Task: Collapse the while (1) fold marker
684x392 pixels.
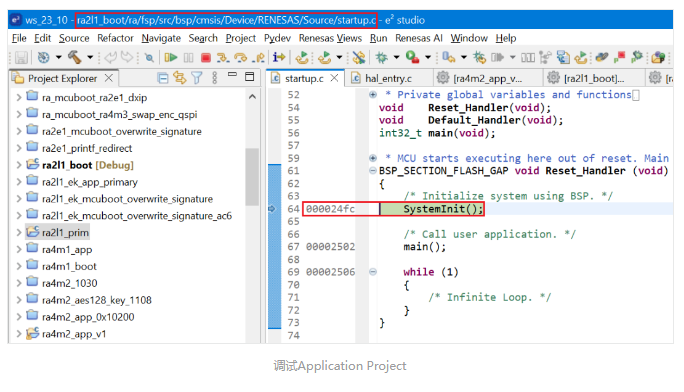Action: (x=373, y=272)
